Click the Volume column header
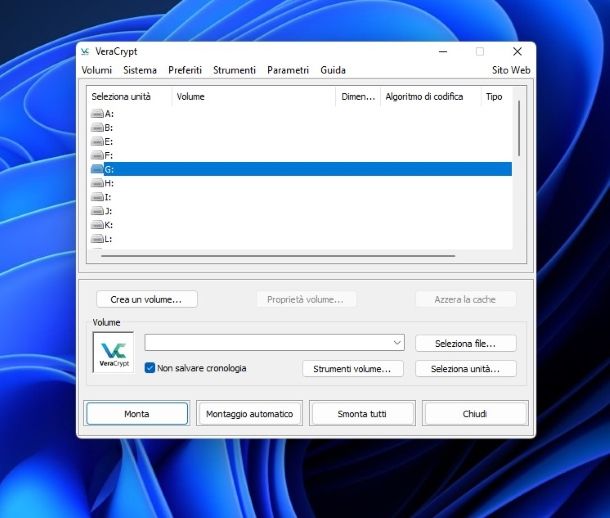 click(254, 96)
